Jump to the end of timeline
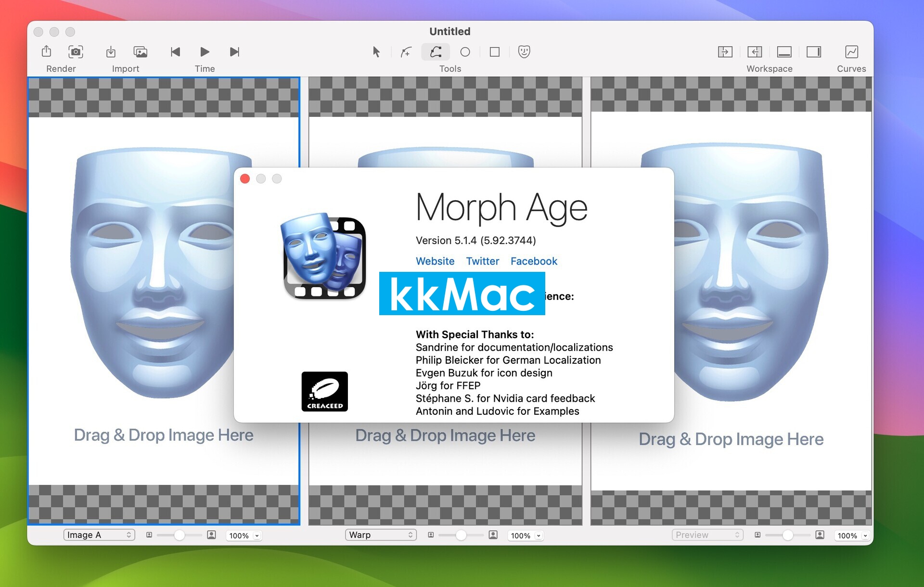The height and width of the screenshot is (587, 924). tap(234, 51)
